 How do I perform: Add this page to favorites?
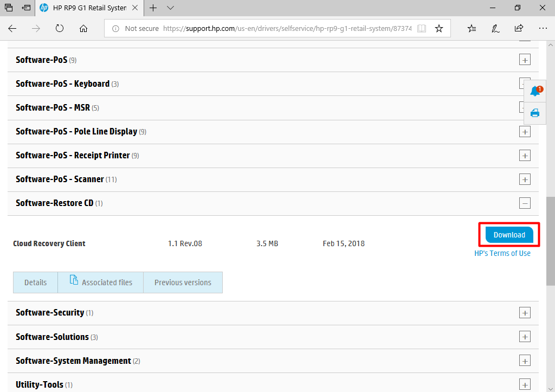tap(439, 29)
